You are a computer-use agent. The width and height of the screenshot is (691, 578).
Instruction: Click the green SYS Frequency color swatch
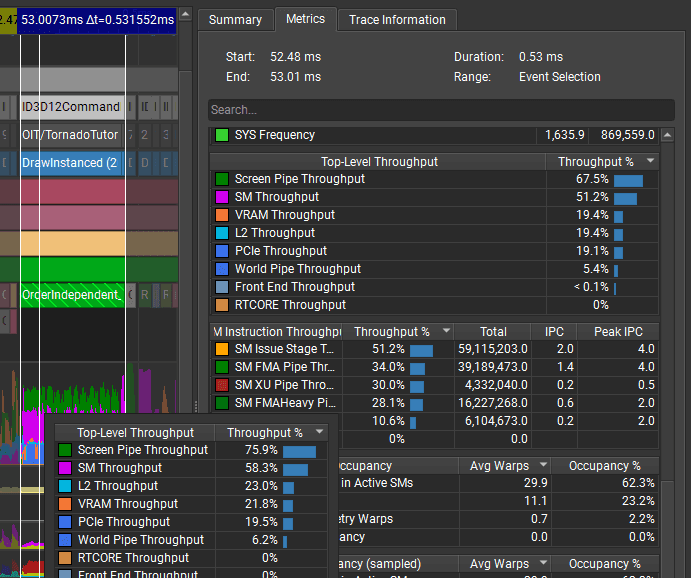tap(221, 135)
